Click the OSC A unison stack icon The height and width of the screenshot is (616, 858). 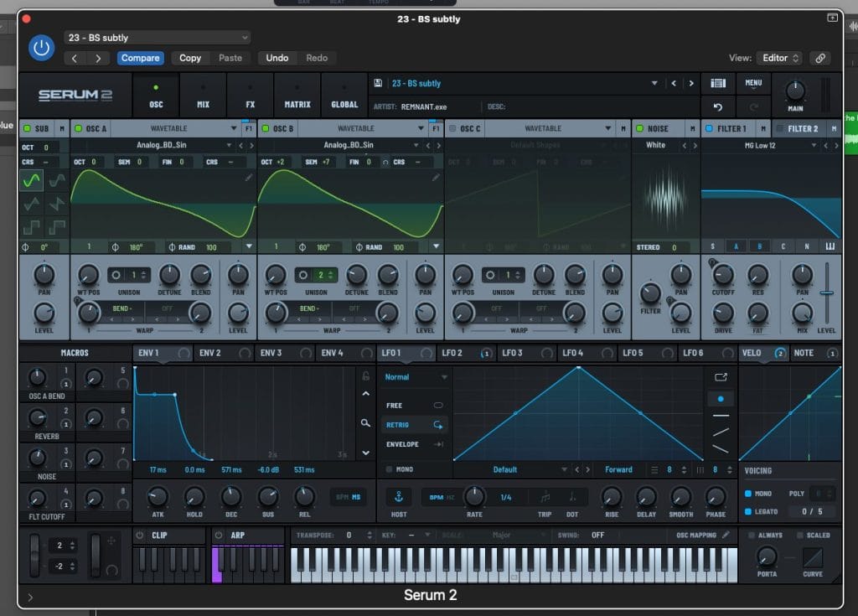coord(116,275)
